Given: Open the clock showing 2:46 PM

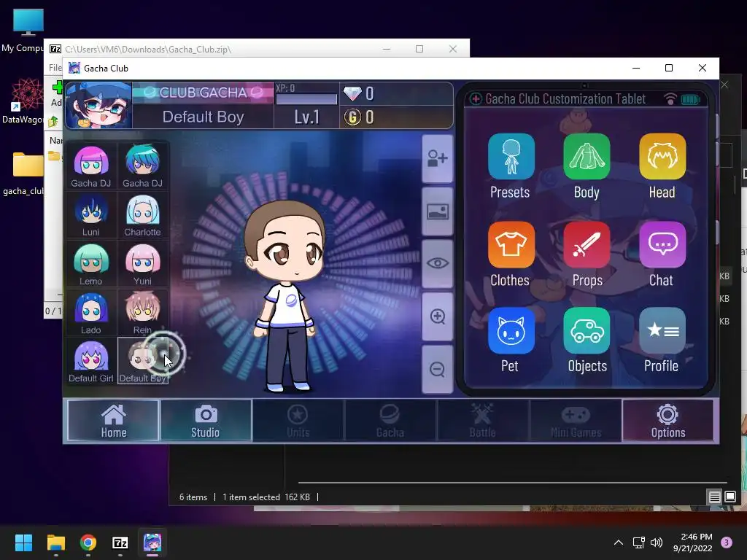Looking at the screenshot, I should [692, 542].
